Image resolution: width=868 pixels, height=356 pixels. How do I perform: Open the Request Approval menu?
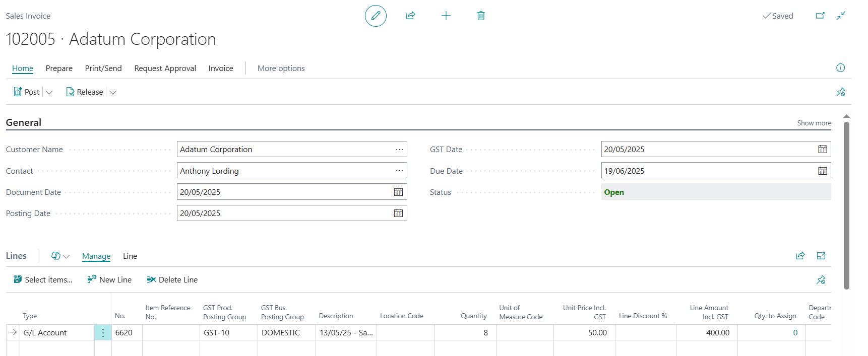[165, 68]
